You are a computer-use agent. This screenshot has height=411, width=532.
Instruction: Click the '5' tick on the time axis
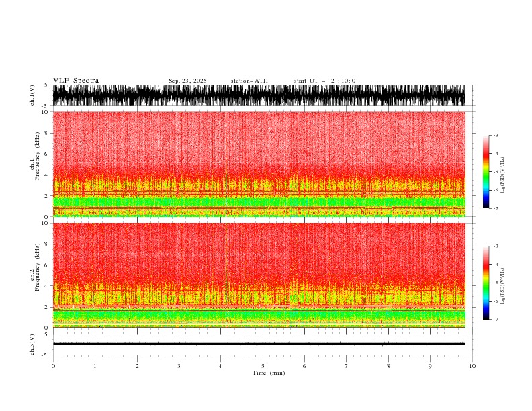(263, 366)
